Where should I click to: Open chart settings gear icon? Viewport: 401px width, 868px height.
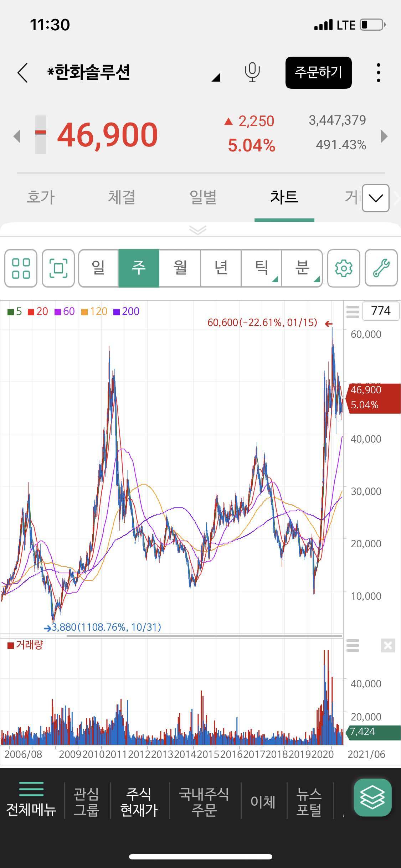point(344,268)
